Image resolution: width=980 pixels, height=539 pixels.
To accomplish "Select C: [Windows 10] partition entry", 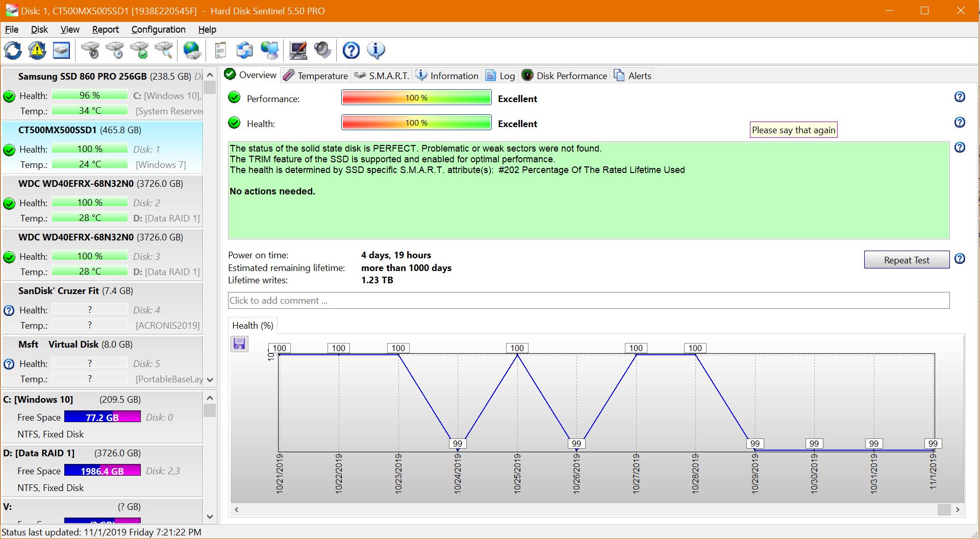I will click(103, 417).
